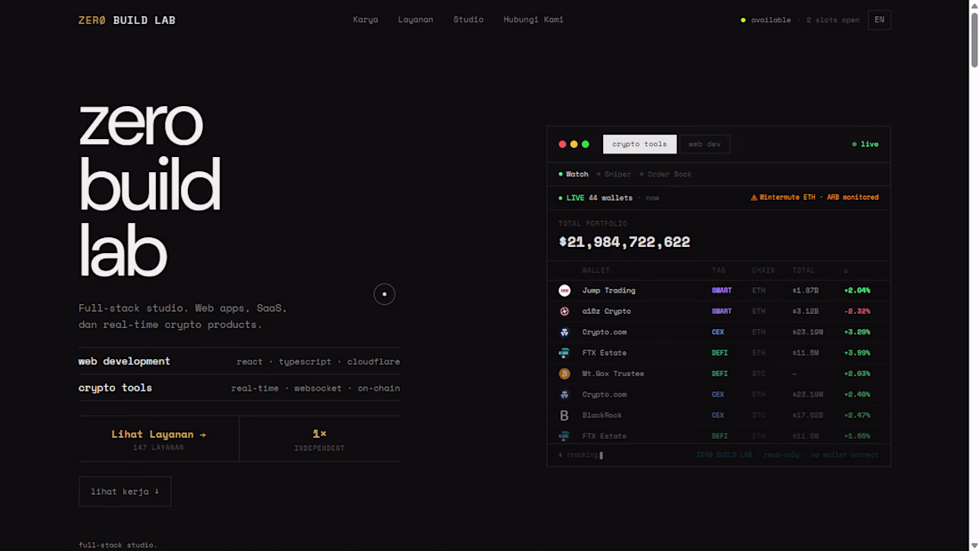
Task: Click the $17.02B total value
Action: click(807, 415)
